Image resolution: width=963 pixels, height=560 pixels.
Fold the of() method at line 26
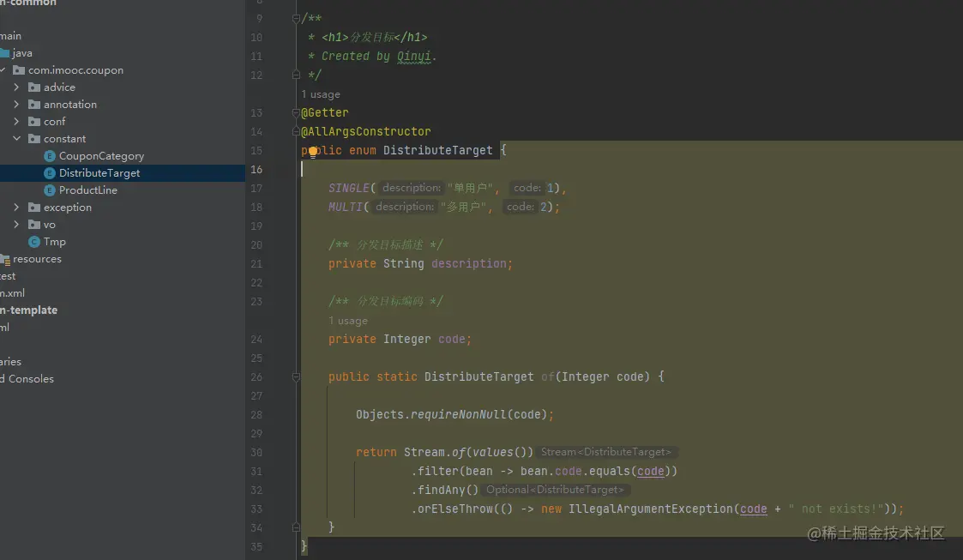tap(296, 377)
